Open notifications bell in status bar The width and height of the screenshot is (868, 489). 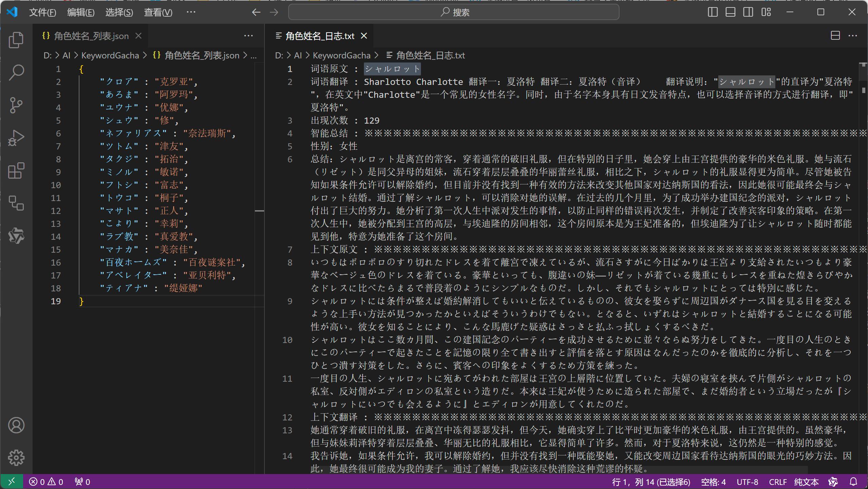[x=853, y=482]
